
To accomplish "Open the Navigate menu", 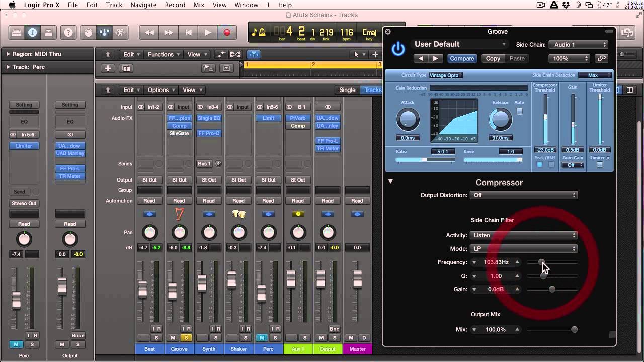I will [143, 5].
